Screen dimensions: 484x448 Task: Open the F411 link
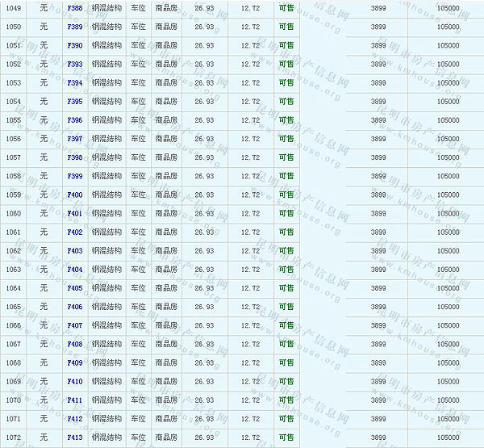pyautogui.click(x=75, y=400)
